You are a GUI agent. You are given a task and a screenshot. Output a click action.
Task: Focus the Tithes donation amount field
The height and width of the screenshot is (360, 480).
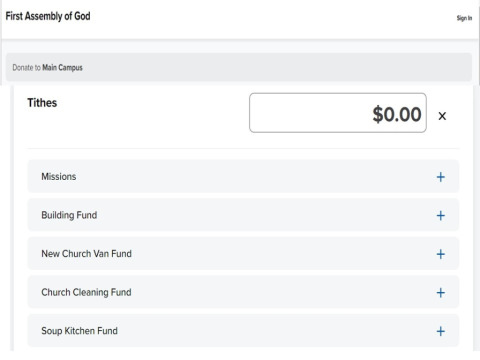pos(338,113)
